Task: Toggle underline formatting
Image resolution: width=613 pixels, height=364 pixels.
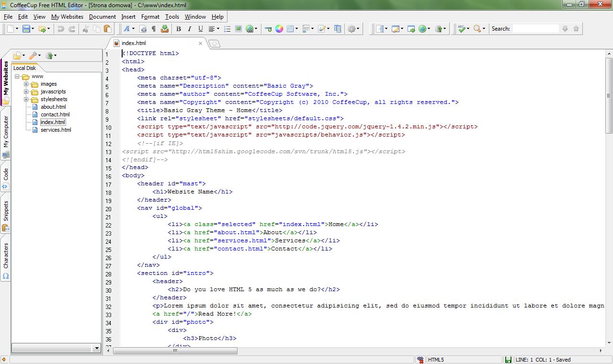Action: (x=201, y=29)
